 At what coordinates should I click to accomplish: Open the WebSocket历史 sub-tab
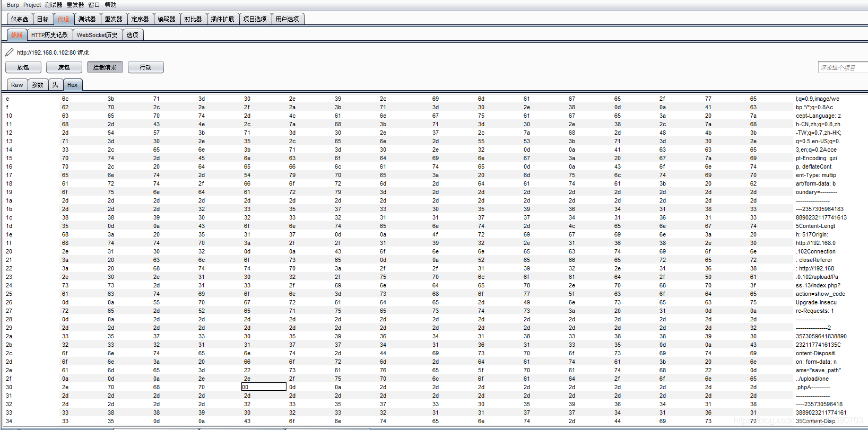(x=97, y=35)
